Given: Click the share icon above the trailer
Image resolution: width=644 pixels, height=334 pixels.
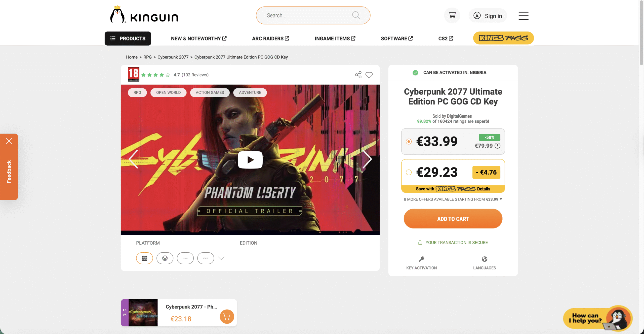Looking at the screenshot, I should pos(358,75).
